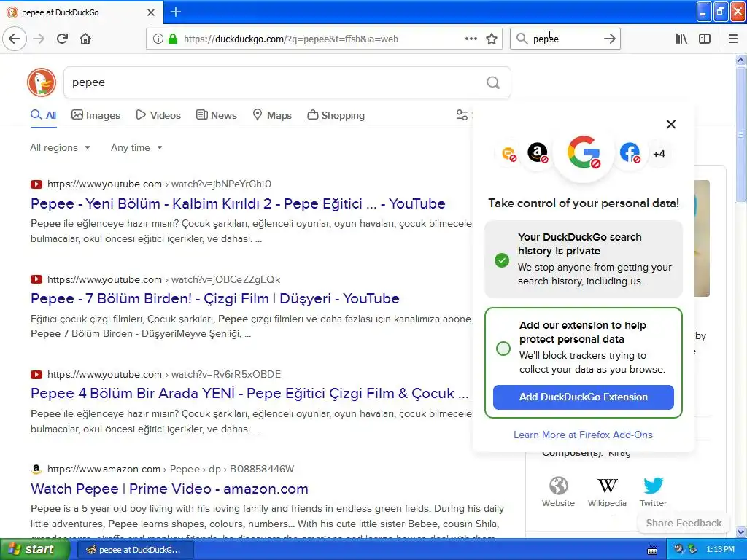Click the scrollbar down arrow

pos(741,532)
